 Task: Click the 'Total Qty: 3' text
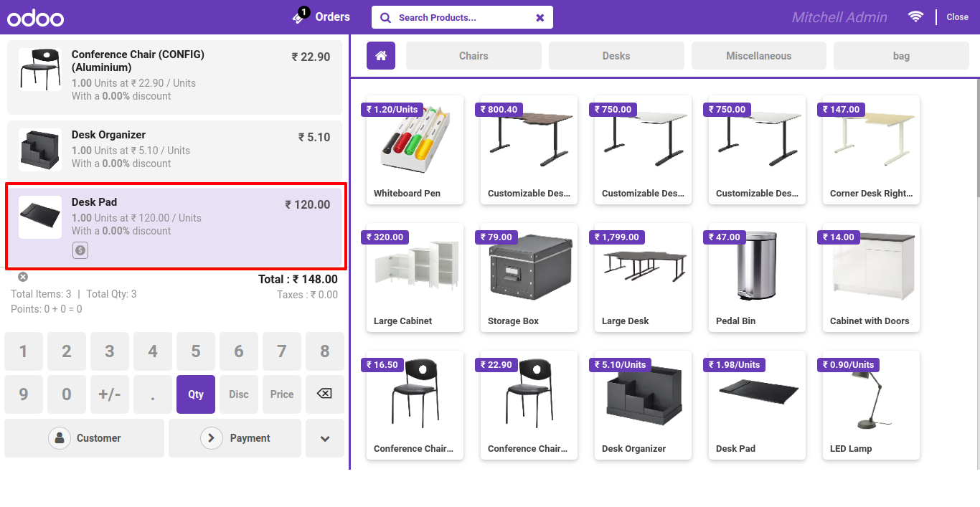pyautogui.click(x=111, y=294)
